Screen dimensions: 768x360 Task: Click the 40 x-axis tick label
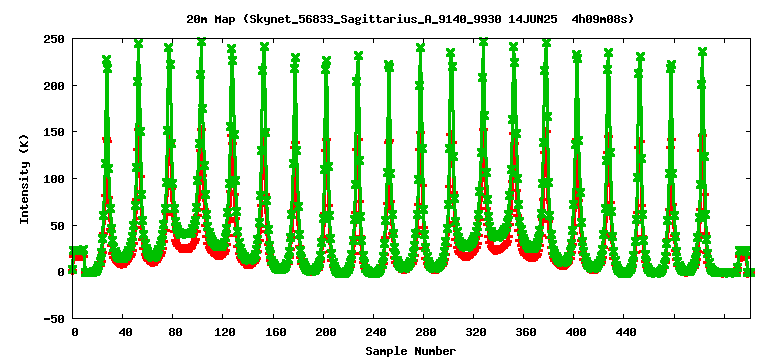(x=125, y=333)
